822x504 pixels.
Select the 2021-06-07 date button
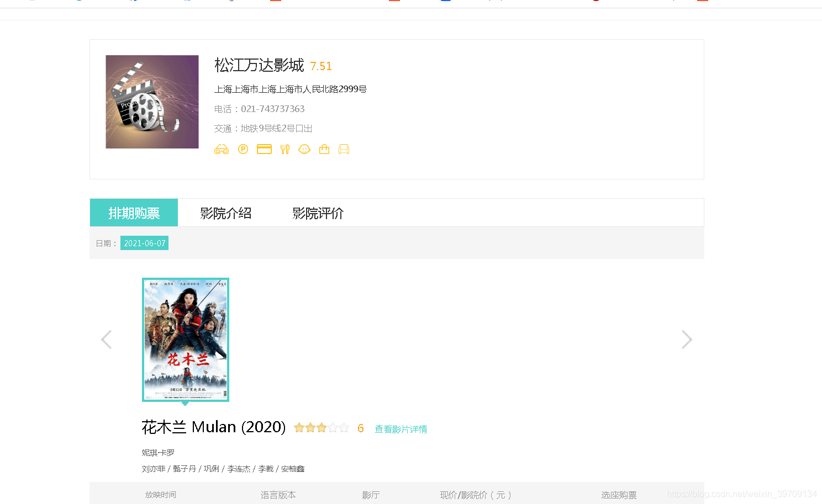(x=145, y=243)
